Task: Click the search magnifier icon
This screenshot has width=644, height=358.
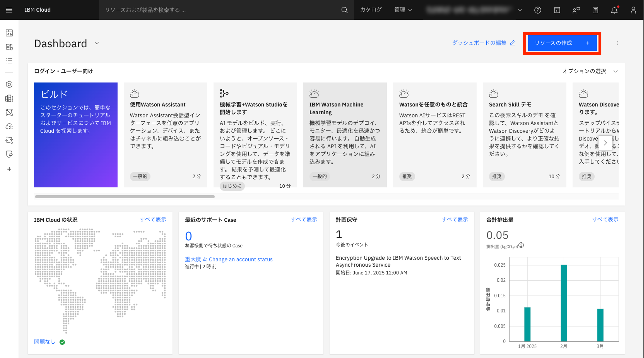Action: (x=344, y=10)
